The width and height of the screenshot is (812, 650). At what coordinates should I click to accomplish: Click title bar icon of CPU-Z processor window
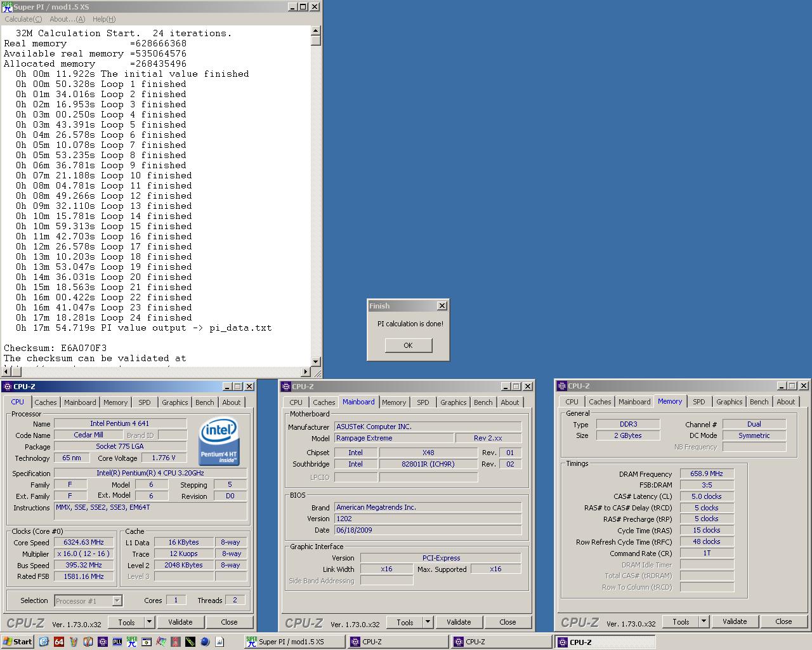(x=7, y=387)
